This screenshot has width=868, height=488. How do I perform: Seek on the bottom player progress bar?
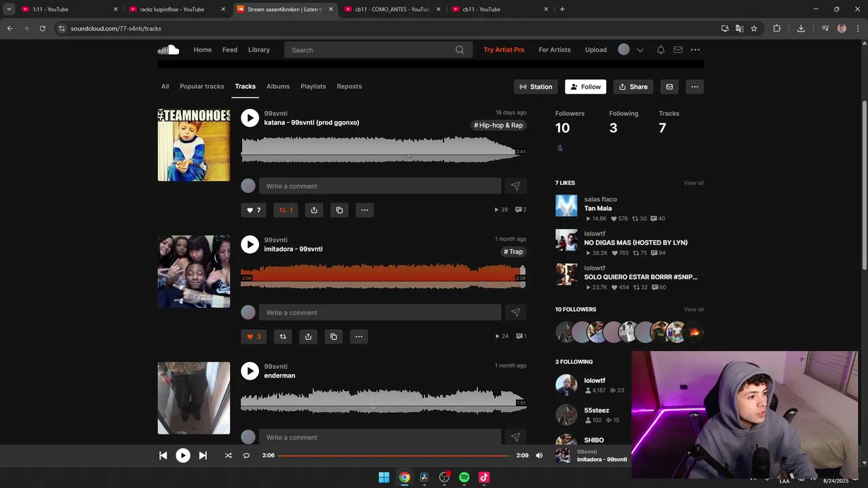tap(395, 455)
